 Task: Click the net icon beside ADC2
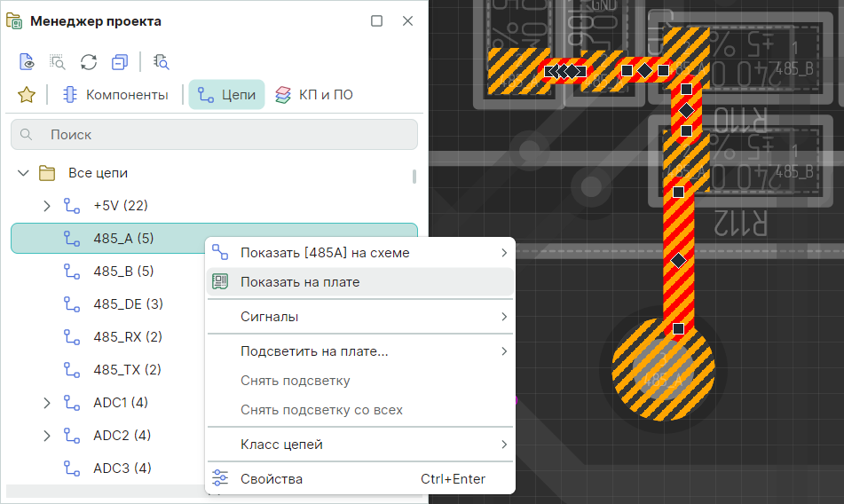[x=72, y=435]
